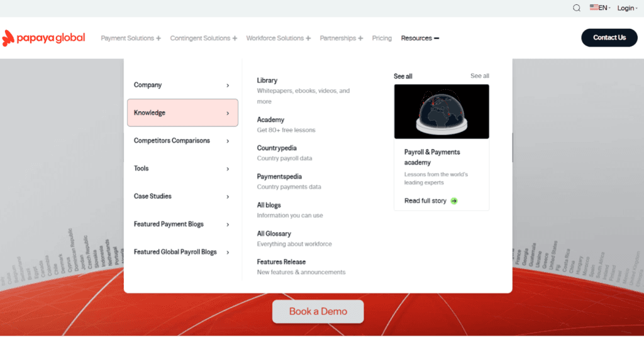
Task: Open the Tools submenu arrow
Action: click(x=228, y=169)
